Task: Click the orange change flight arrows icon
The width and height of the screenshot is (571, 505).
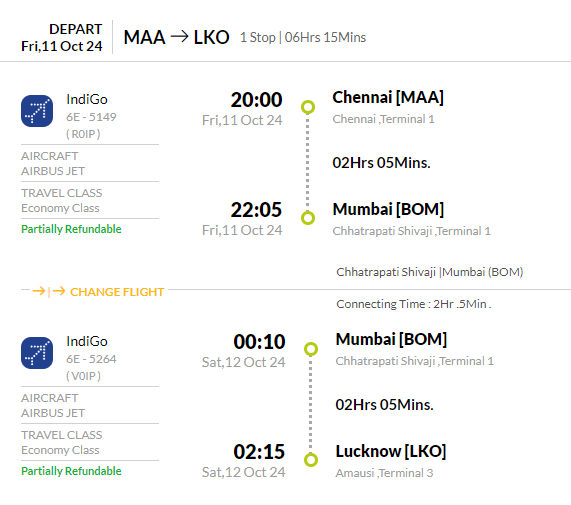Action: [x=49, y=291]
